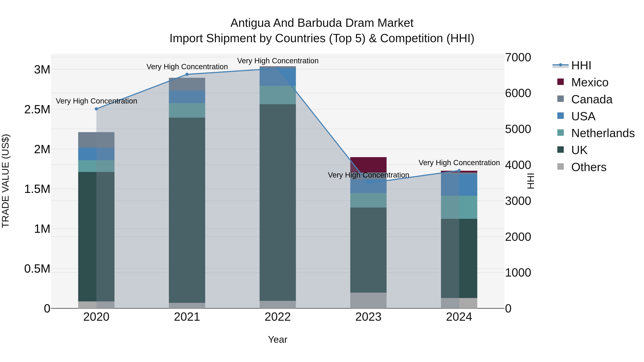The image size is (644, 362).
Task: Click the Mexico maroon legend swatch
Action: point(560,82)
